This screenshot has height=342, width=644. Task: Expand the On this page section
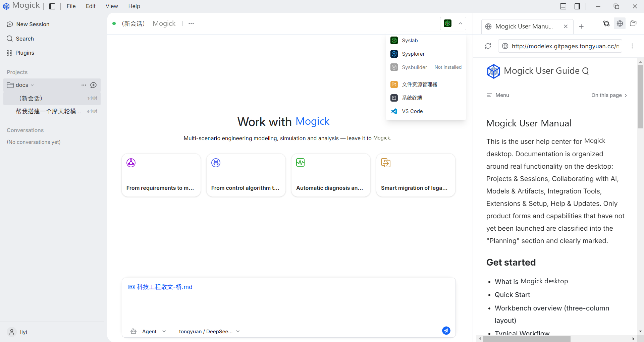coord(609,95)
